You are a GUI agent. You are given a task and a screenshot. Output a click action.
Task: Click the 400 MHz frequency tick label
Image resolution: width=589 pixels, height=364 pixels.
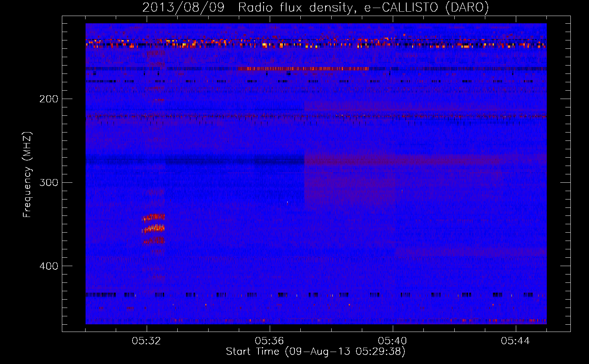coord(49,266)
